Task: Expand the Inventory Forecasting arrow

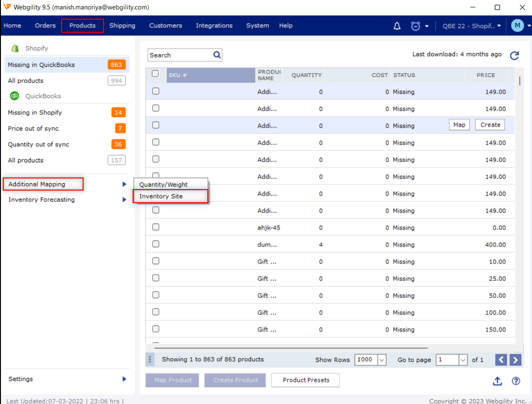Action: pos(124,200)
